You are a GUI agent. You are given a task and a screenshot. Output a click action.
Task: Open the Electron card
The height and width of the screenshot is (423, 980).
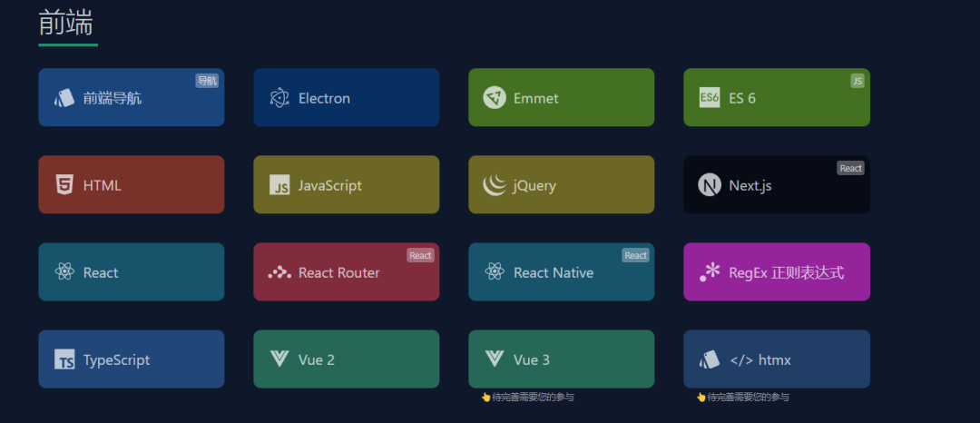pyautogui.click(x=347, y=97)
